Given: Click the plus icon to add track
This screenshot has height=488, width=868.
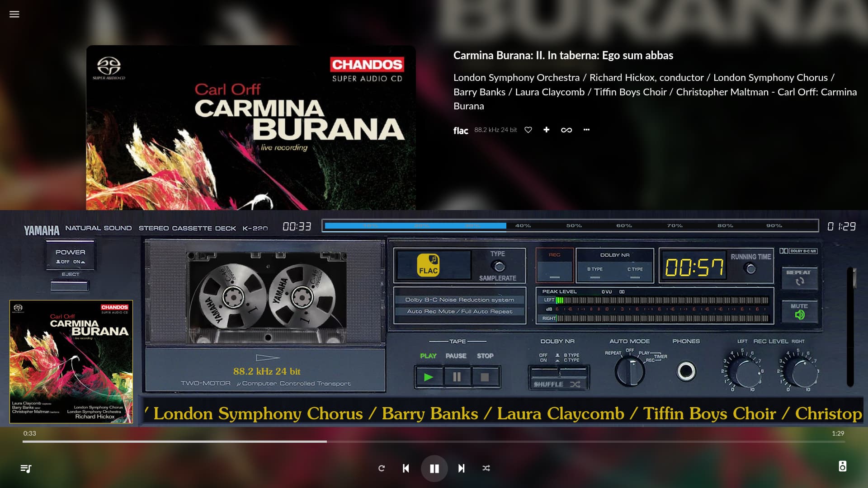Looking at the screenshot, I should [x=546, y=130].
